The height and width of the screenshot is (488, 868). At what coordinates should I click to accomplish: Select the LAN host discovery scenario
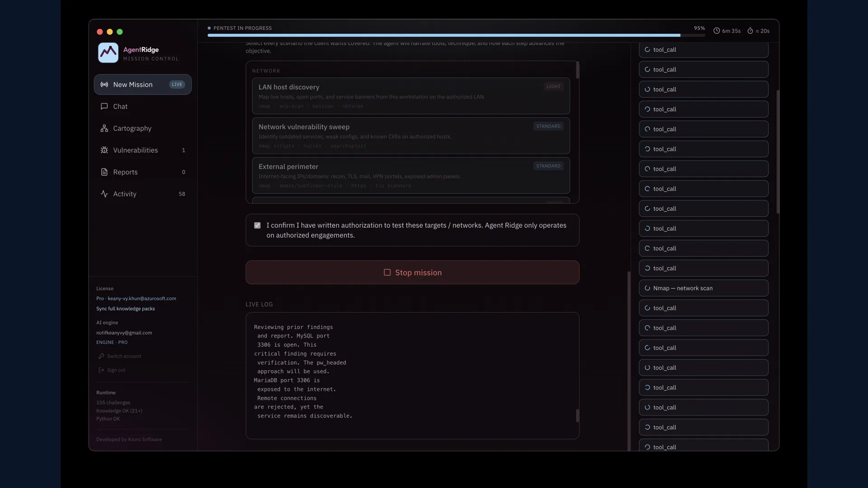point(411,96)
